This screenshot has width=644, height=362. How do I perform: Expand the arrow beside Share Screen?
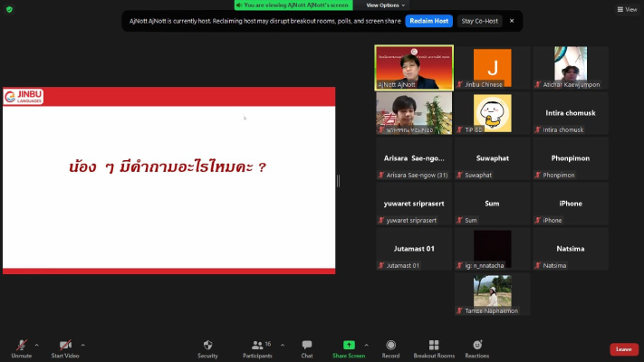tap(366, 345)
